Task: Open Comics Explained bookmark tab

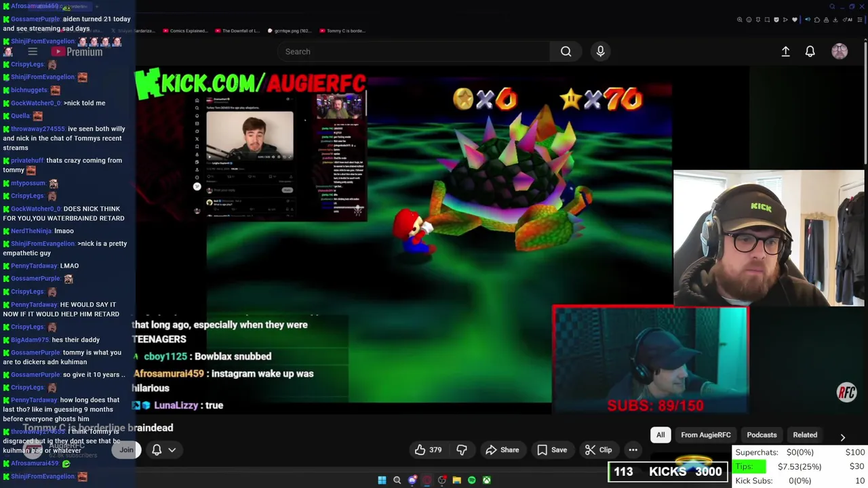Action: (184, 30)
